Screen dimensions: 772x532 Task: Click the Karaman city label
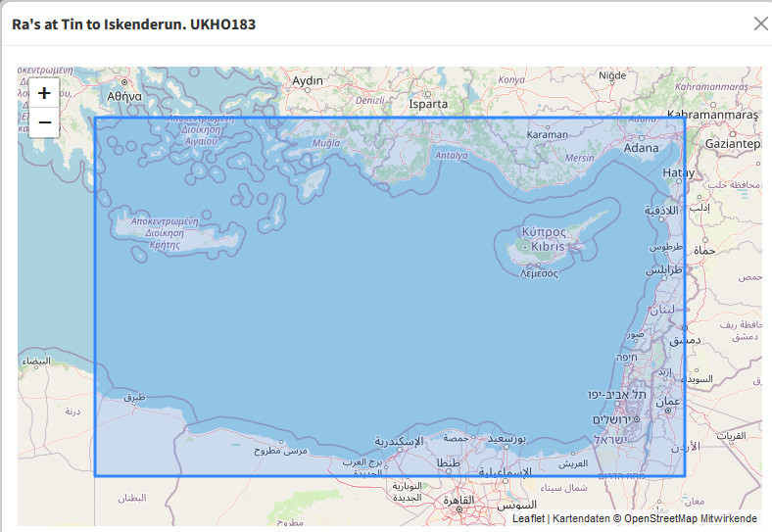tap(547, 134)
